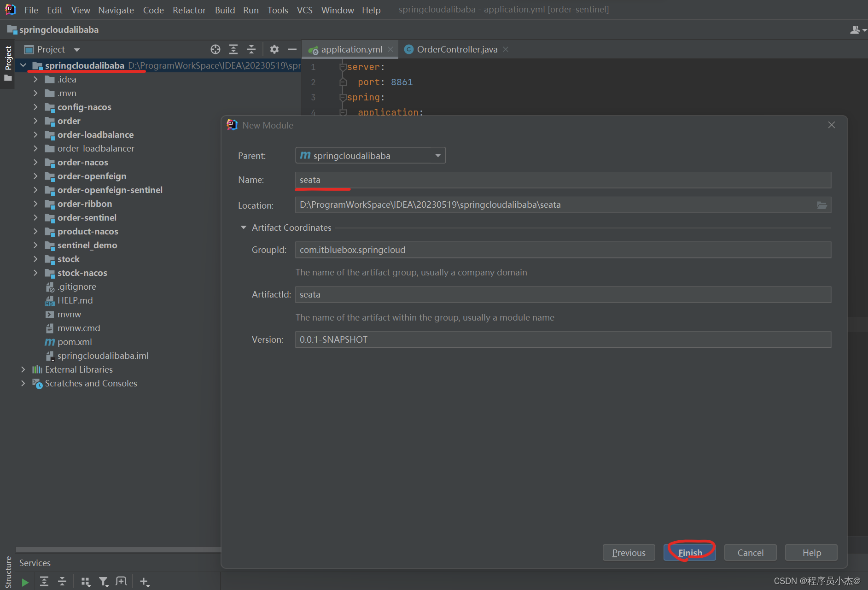Collapse the springcloudalibaba root node
The height and width of the screenshot is (590, 868).
coord(23,65)
